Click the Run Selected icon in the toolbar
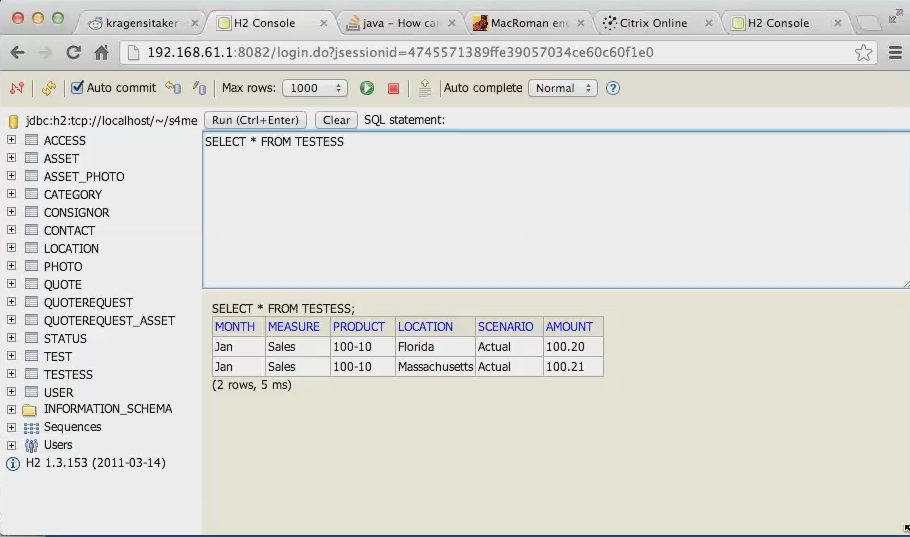 pyautogui.click(x=424, y=88)
